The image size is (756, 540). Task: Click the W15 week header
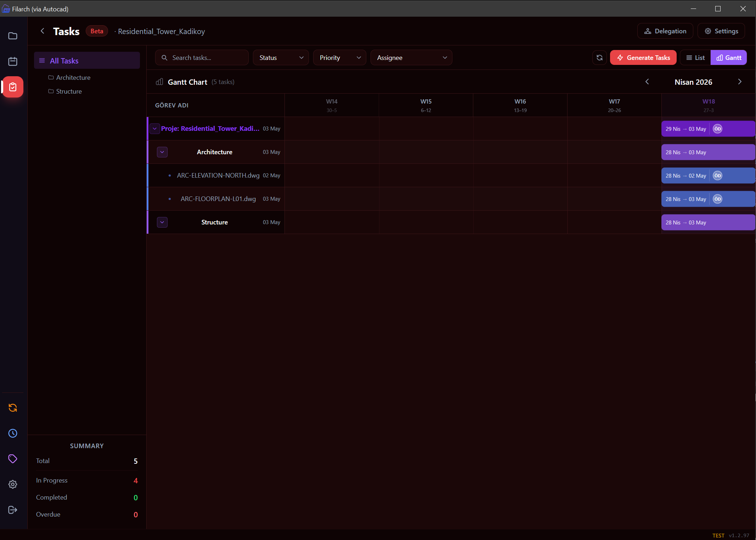pyautogui.click(x=426, y=105)
